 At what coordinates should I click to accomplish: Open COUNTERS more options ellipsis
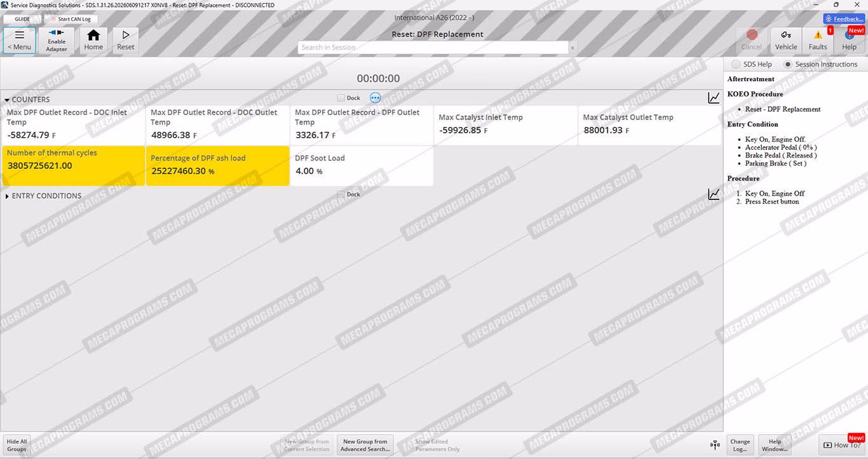pos(375,98)
